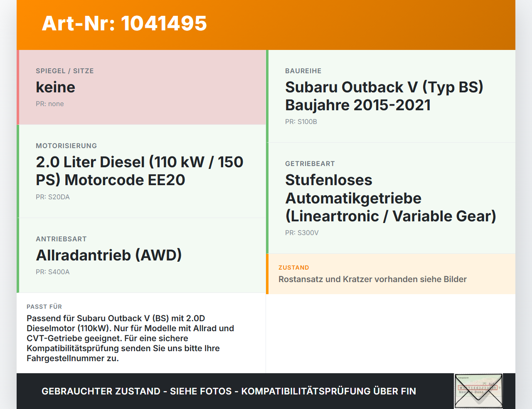The height and width of the screenshot is (409, 532).
Task: Click "Subaru Outback V (Typ BS) Baujahre 2015-2021"
Action: pyautogui.click(x=384, y=96)
